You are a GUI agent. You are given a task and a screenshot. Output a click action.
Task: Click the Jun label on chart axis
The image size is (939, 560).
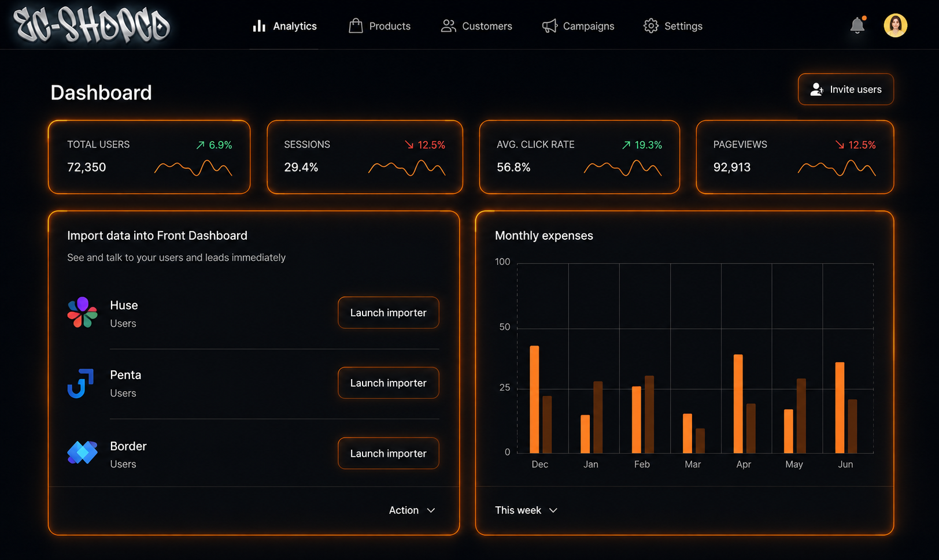(845, 464)
